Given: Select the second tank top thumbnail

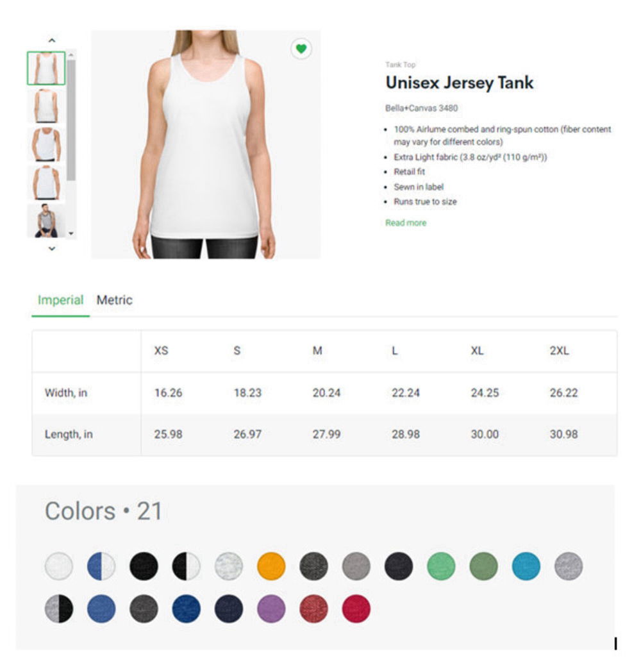Looking at the screenshot, I should (x=46, y=106).
